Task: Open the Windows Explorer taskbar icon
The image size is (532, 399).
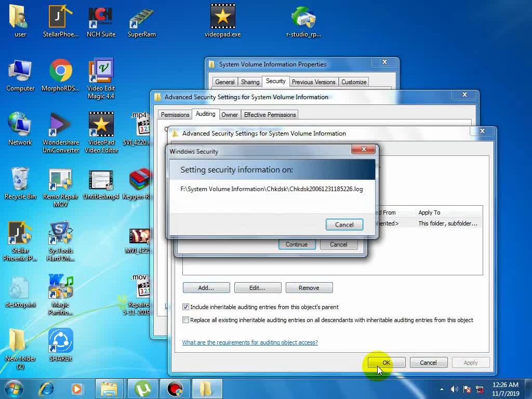Action: pyautogui.click(x=109, y=389)
